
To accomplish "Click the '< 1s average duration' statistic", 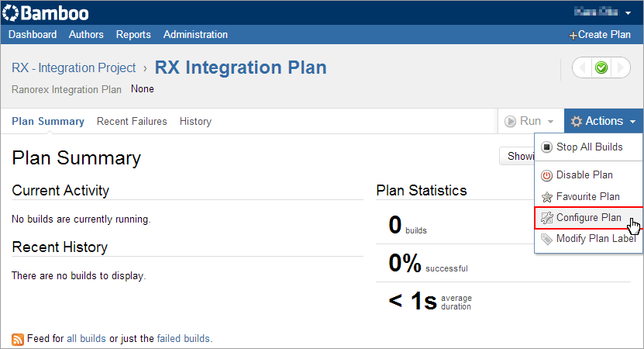I will (x=430, y=302).
